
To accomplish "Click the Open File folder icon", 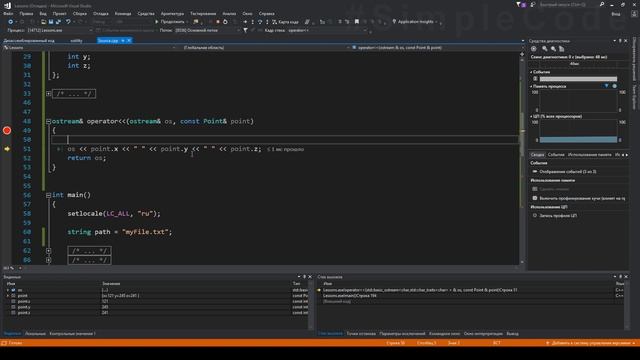I will [43, 22].
